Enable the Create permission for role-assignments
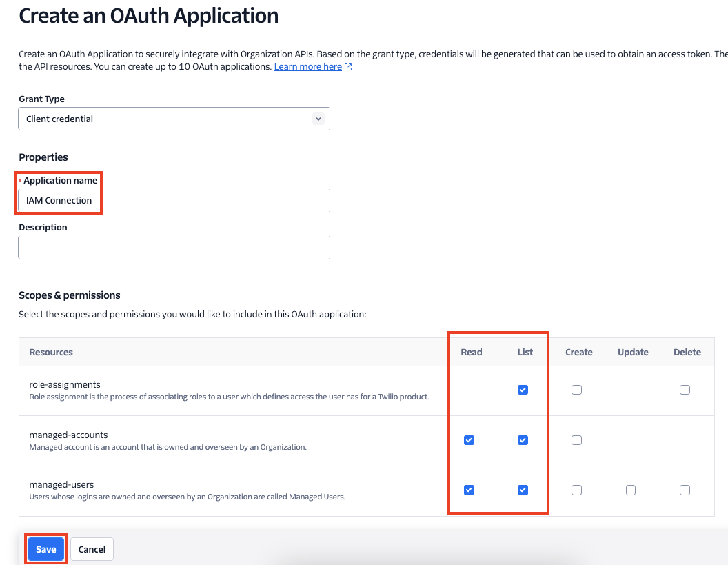 tap(576, 390)
